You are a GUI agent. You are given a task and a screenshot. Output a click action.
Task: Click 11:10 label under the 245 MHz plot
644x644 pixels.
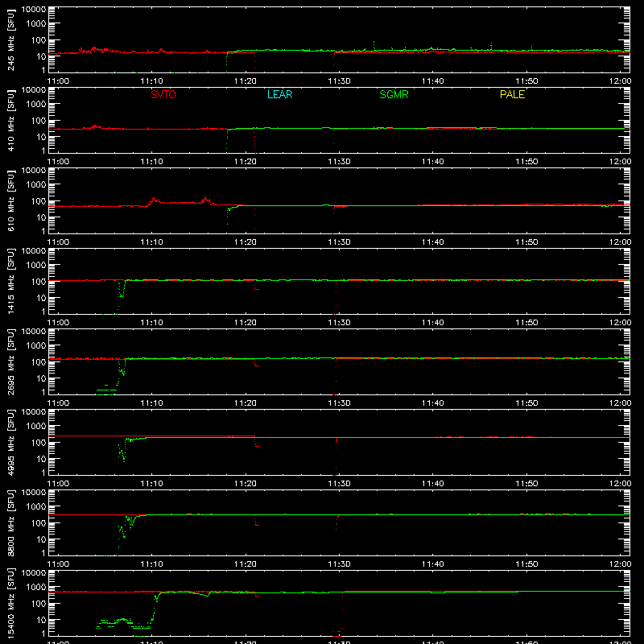click(x=152, y=81)
